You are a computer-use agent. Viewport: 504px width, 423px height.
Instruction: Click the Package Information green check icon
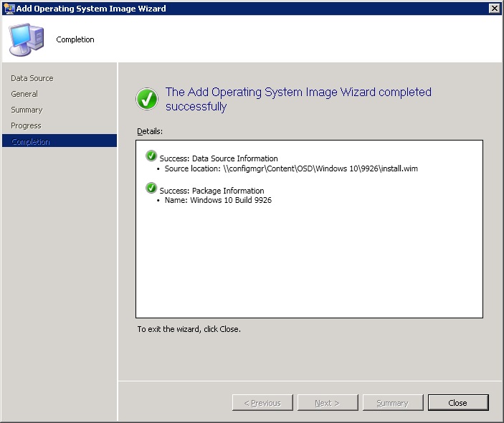[x=151, y=189]
